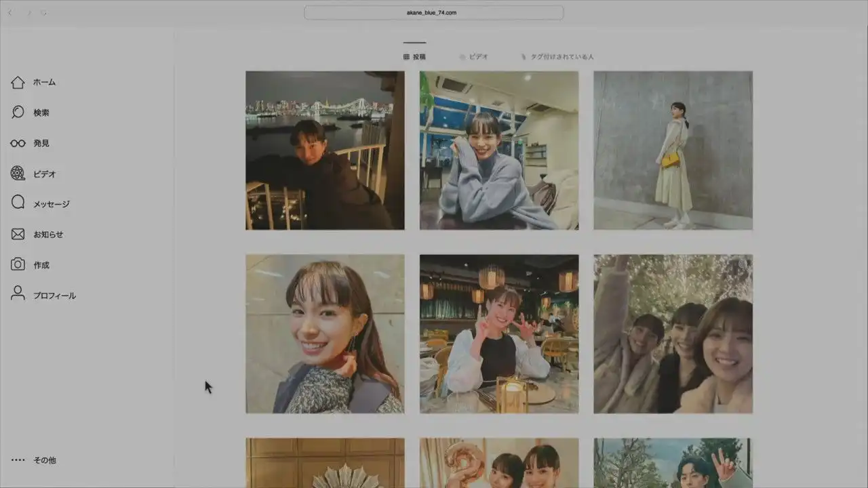Open Messages (メッセージ) chat bubble icon
This screenshot has height=488, width=868.
[x=18, y=203]
